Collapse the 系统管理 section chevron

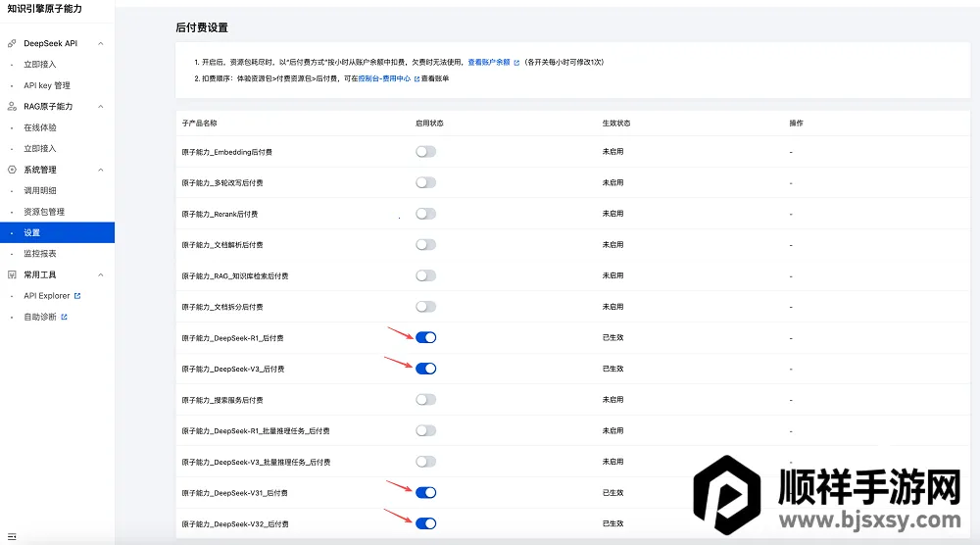[101, 170]
